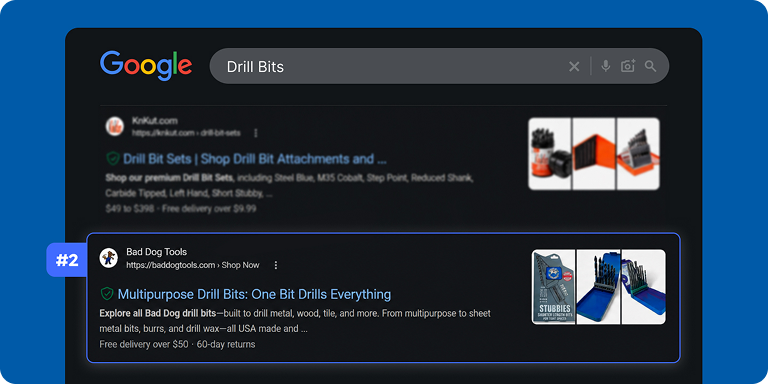Open the KnKut.com site favicon
The image size is (768, 384).
115,126
